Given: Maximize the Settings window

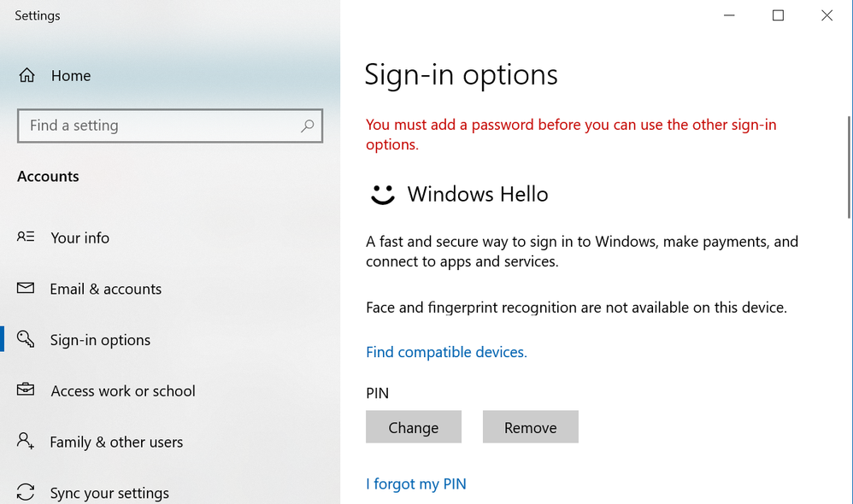Looking at the screenshot, I should (x=778, y=15).
